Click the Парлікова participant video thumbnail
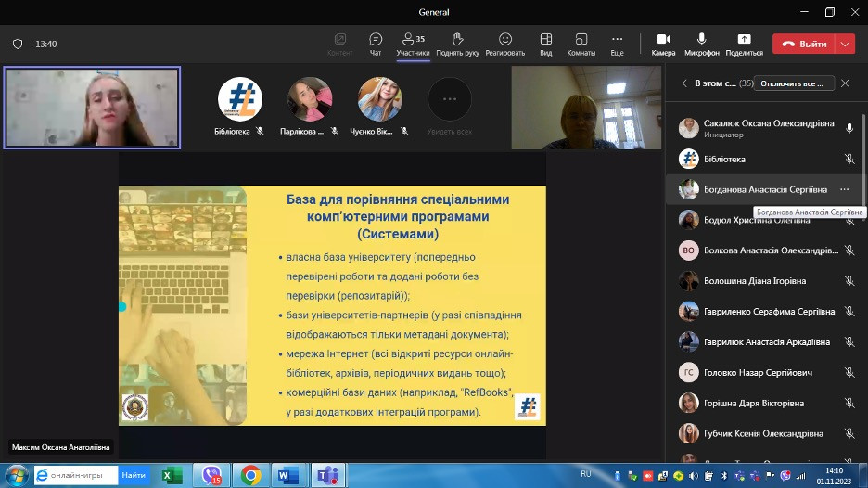 [x=310, y=100]
